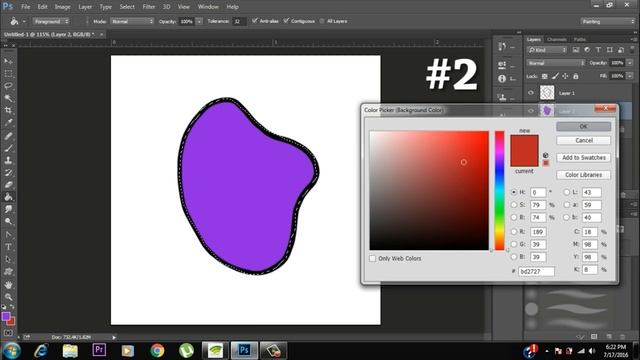Viewport: 640px width, 360px height.
Task: Click the Lock transparent pixels icon
Action: [x=544, y=76]
